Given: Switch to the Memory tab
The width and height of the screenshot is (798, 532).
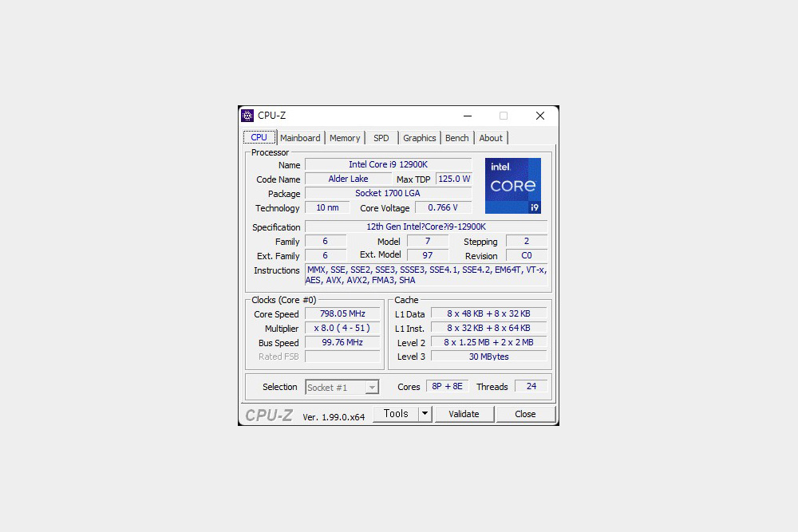Looking at the screenshot, I should pyautogui.click(x=345, y=138).
